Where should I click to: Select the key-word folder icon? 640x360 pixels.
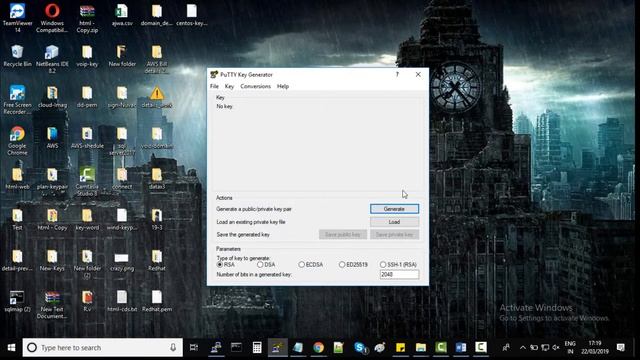(87, 220)
